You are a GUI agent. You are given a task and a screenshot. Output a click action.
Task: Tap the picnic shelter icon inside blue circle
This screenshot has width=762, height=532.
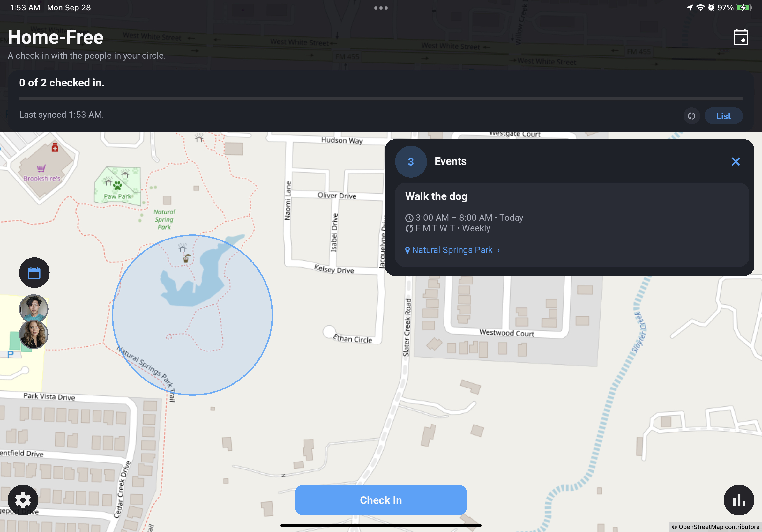(182, 248)
